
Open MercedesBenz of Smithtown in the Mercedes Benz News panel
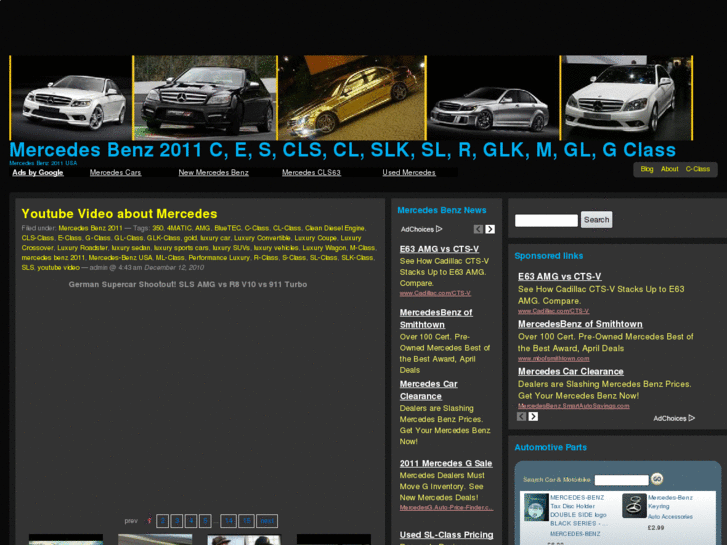436,319
